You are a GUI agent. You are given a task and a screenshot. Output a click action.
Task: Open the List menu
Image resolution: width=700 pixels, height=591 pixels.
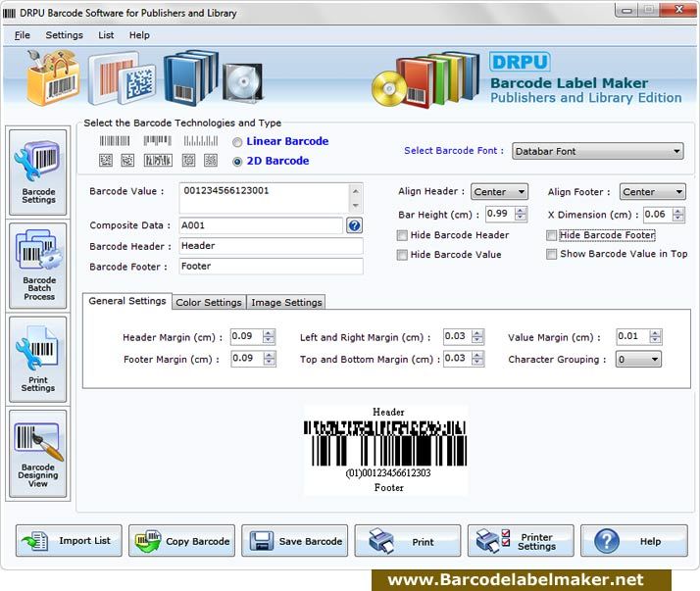tap(106, 35)
